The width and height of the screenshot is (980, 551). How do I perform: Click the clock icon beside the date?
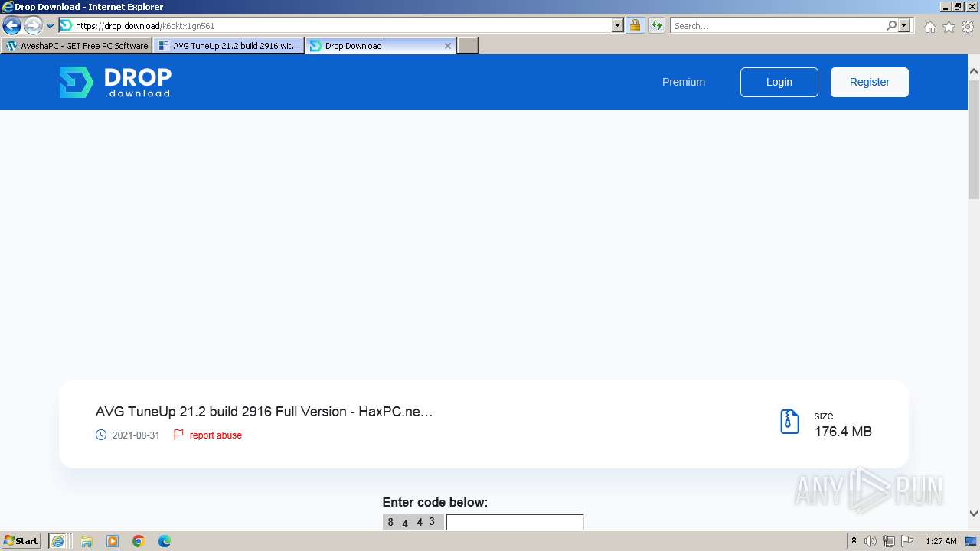click(x=101, y=435)
